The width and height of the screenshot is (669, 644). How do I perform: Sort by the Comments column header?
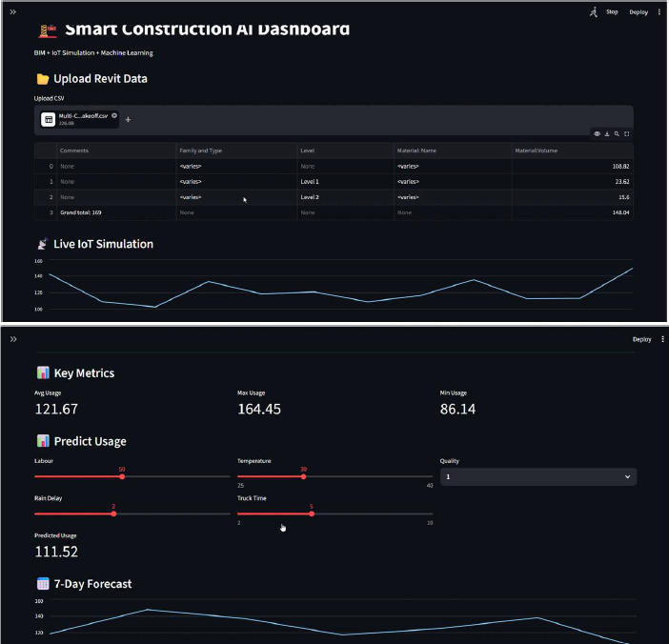74,151
